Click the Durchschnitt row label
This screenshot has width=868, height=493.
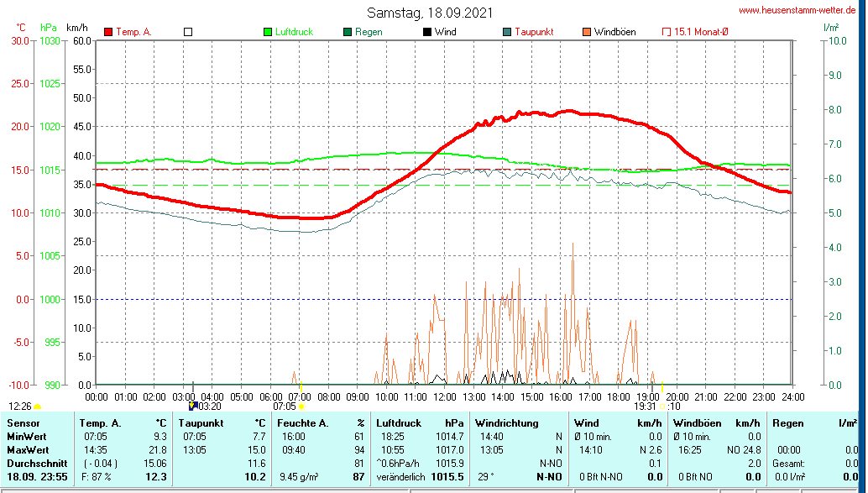tap(37, 463)
